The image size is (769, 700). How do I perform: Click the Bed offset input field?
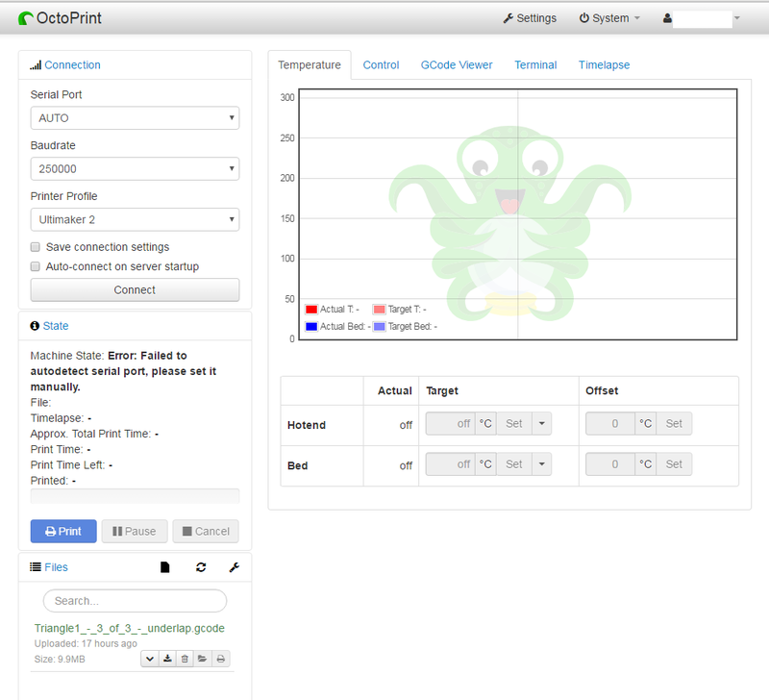click(610, 464)
